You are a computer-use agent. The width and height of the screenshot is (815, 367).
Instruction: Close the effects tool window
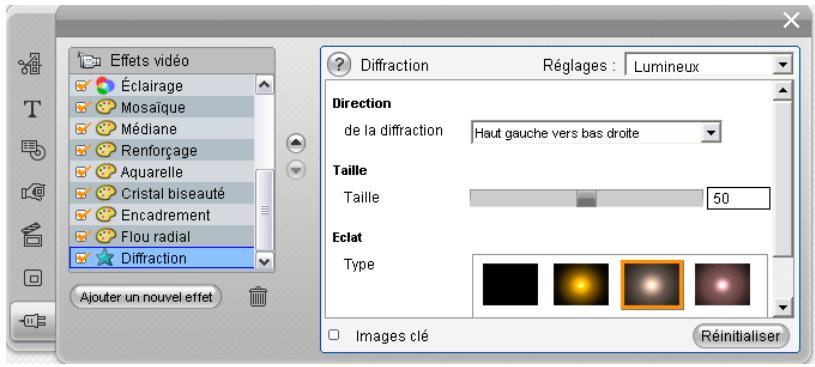[791, 21]
